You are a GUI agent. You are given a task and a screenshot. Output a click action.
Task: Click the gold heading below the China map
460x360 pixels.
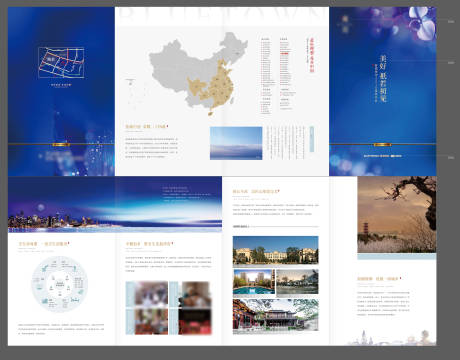146,127
